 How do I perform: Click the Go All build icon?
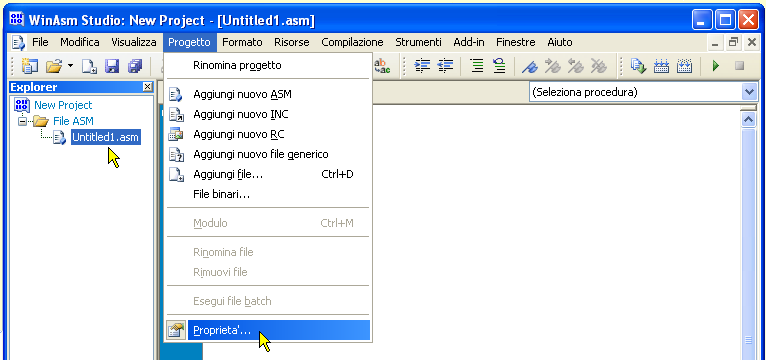click(x=684, y=65)
